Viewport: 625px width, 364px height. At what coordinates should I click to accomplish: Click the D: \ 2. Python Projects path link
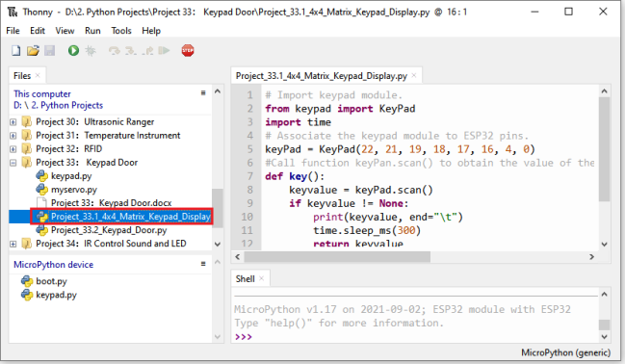click(x=58, y=105)
